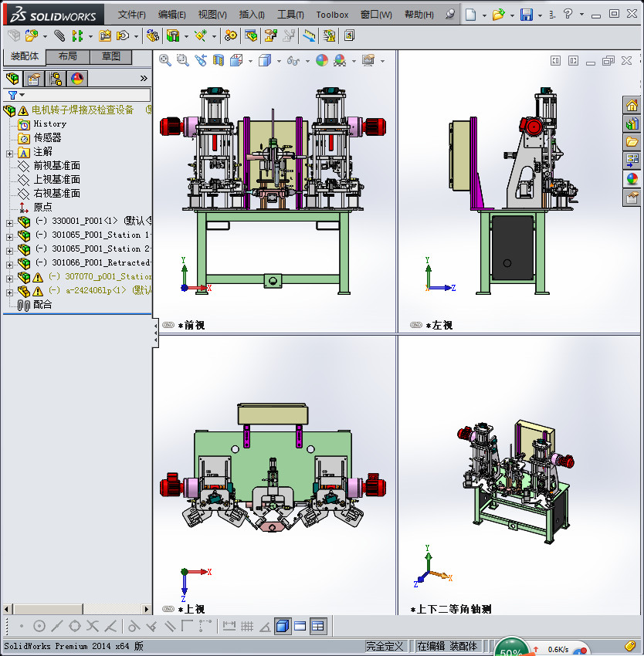
Task: Click the Mate paperclip icon
Action: 59,36
